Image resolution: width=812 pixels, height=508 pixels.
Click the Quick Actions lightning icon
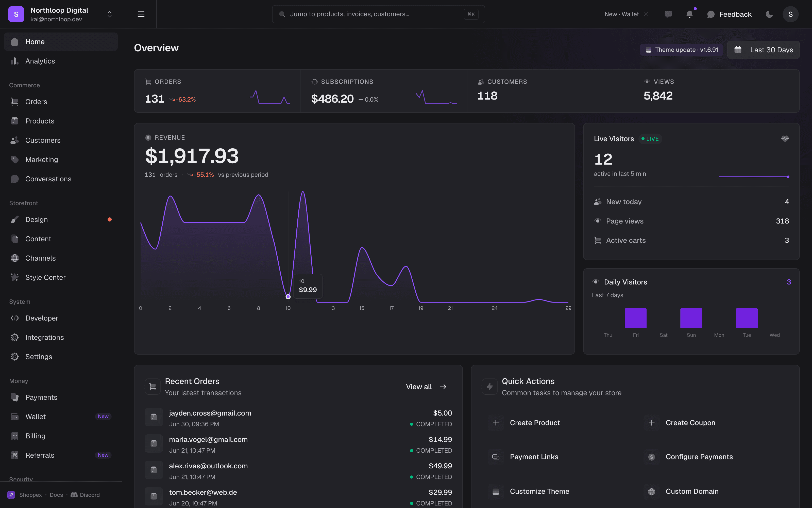(489, 387)
